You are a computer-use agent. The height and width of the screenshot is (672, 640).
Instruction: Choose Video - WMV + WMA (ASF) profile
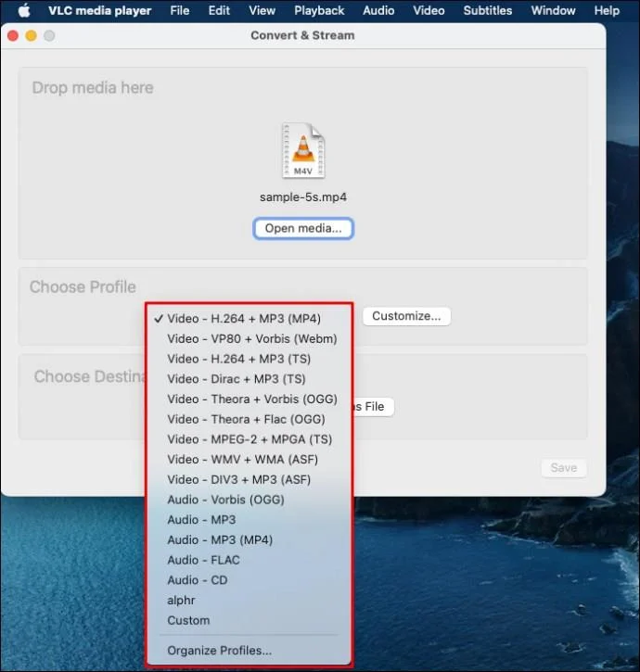pyautogui.click(x=249, y=460)
